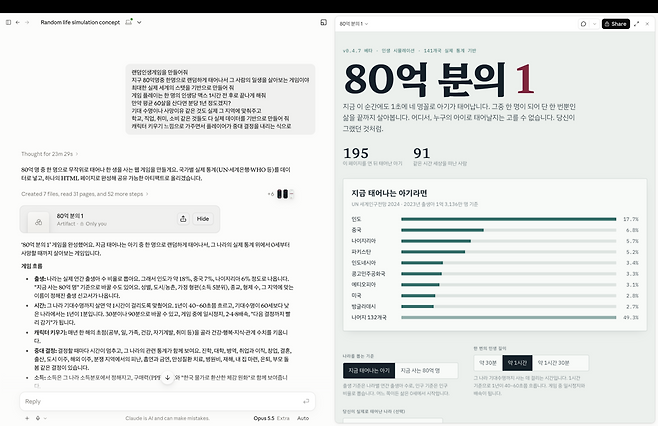
Task: Click the '80억 분의 1' main title
Action: pos(439,79)
